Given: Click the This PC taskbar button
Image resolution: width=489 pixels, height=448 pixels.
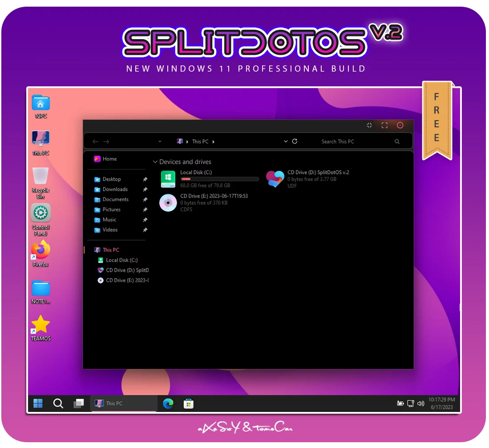Looking at the screenshot, I should [x=124, y=404].
